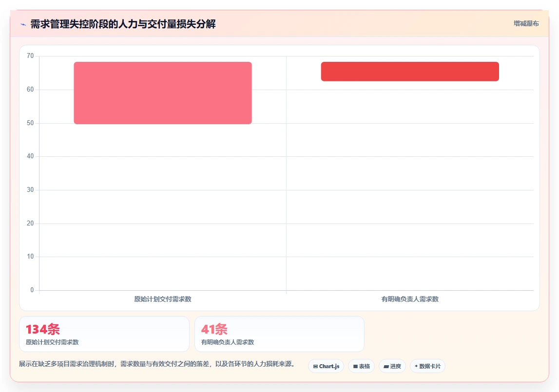This screenshot has width=559, height=392.
Task: Click the y-axis value 60
Action: [x=30, y=90]
